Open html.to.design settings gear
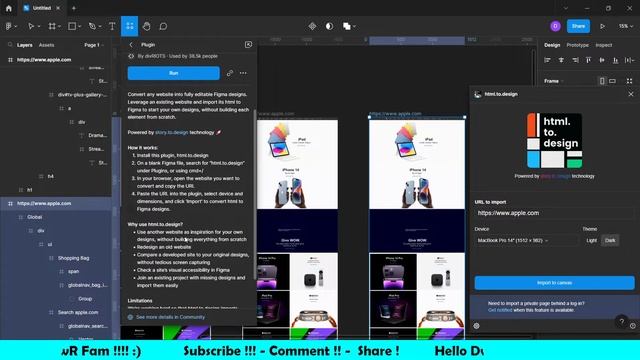The height and width of the screenshot is (360, 640). click(476, 326)
